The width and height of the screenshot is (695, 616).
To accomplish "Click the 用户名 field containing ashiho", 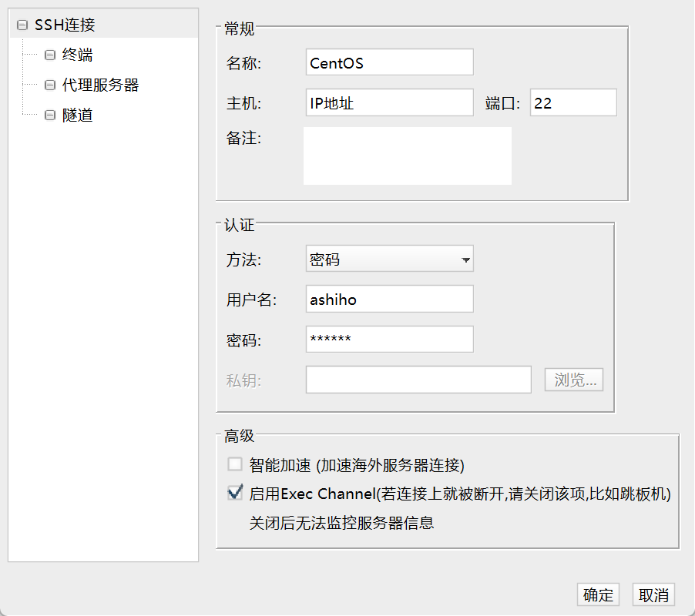I will point(390,299).
